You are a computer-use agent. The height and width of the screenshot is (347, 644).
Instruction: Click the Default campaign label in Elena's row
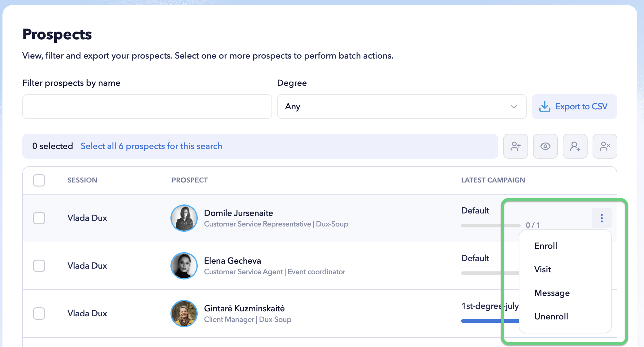[x=475, y=258]
